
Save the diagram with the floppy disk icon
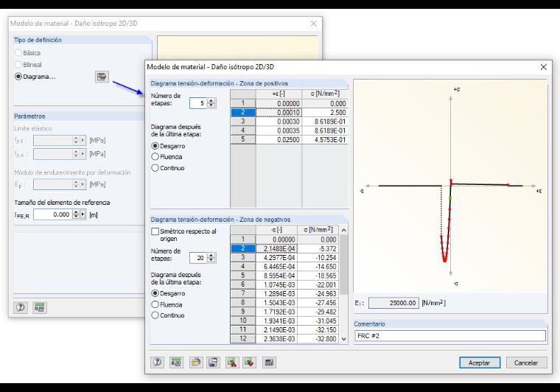tap(213, 363)
